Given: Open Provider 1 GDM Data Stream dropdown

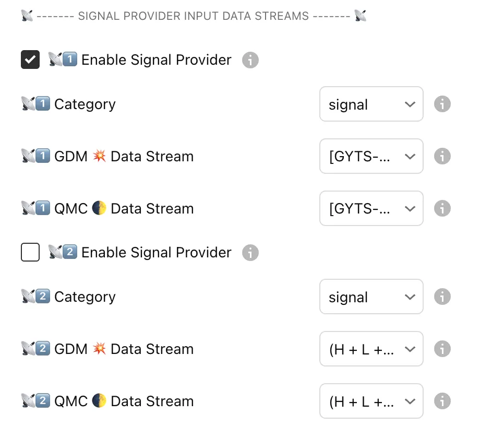Looking at the screenshot, I should (371, 156).
